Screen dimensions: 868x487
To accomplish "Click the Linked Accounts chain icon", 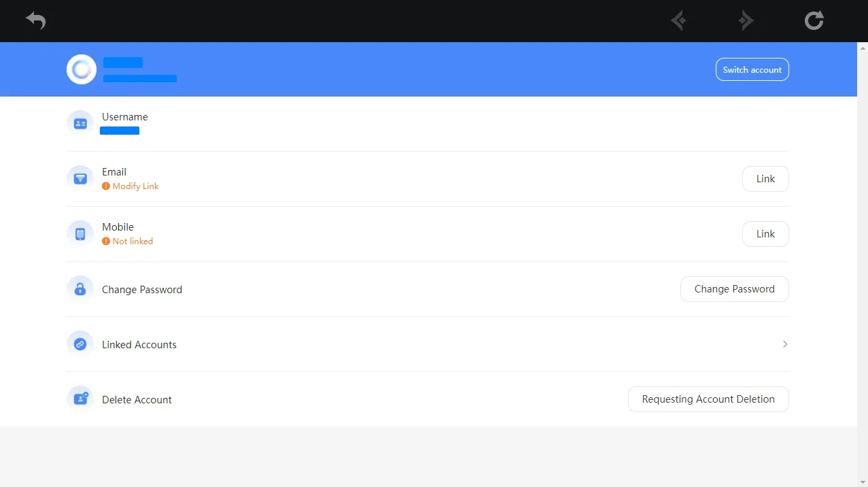I will (x=80, y=344).
